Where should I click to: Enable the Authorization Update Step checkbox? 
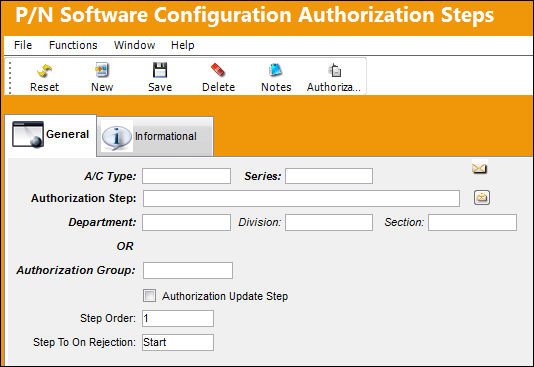[149, 296]
